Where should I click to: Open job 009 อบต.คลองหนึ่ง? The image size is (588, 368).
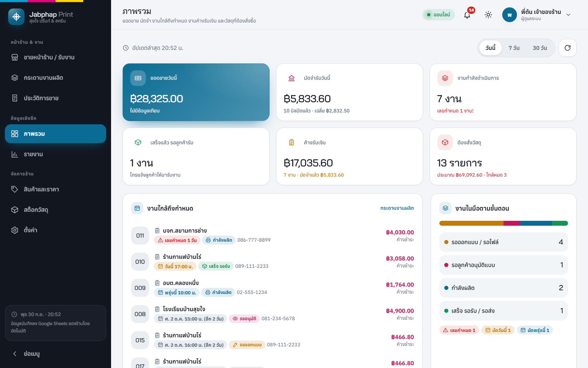[x=272, y=288]
